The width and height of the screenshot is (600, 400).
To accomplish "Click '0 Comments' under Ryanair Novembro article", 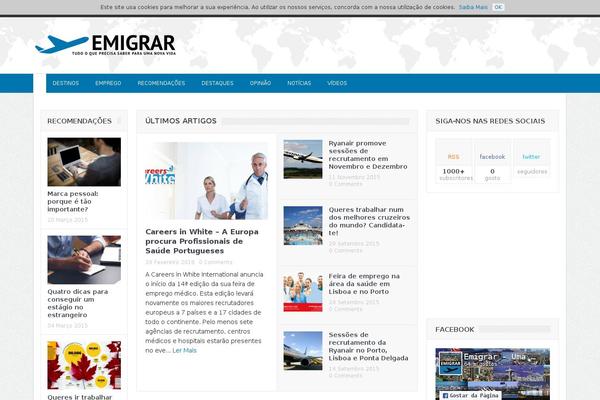I will tap(345, 184).
